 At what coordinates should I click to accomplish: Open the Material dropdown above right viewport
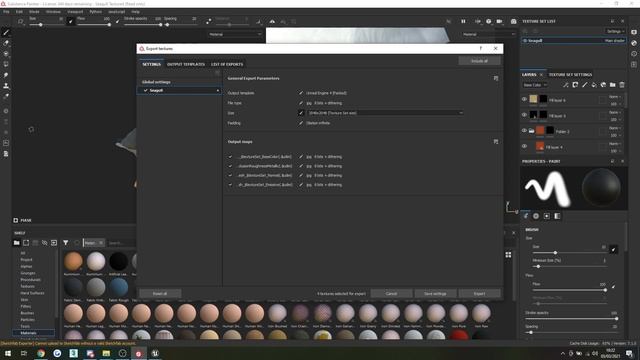(489, 34)
